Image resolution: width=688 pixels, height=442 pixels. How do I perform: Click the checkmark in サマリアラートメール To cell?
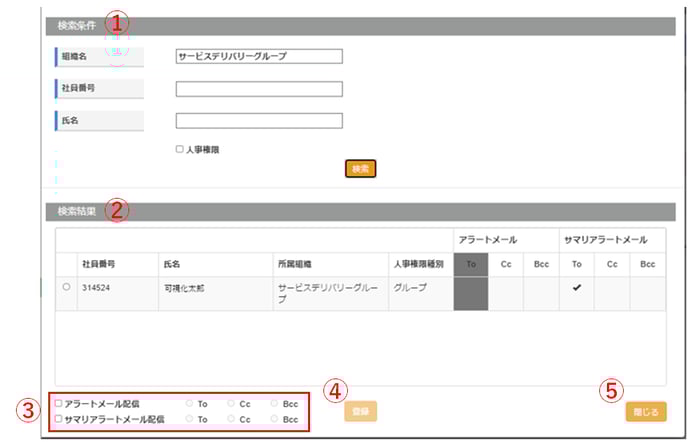tap(576, 287)
